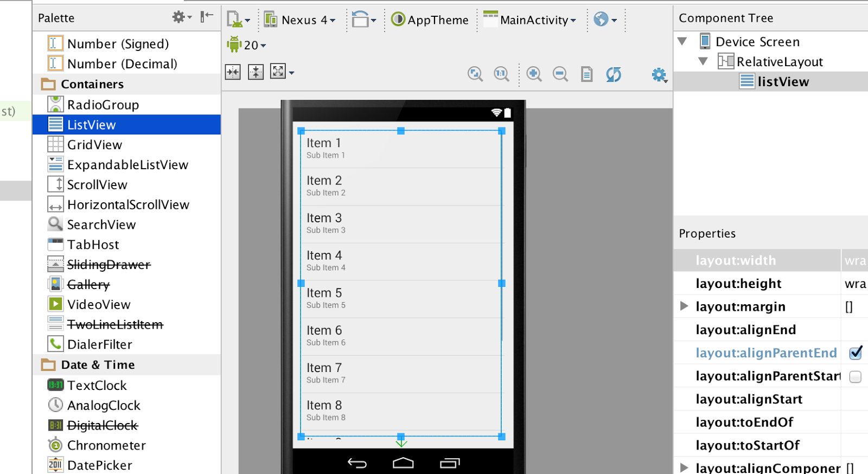
Task: Select HorizontalScrollView in the palette
Action: pos(126,204)
